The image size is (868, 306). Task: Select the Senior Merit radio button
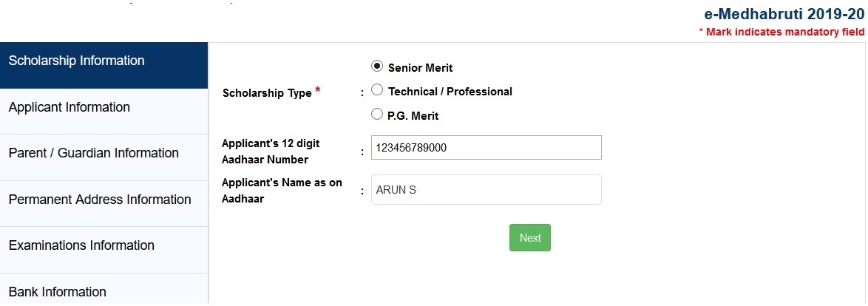click(377, 67)
